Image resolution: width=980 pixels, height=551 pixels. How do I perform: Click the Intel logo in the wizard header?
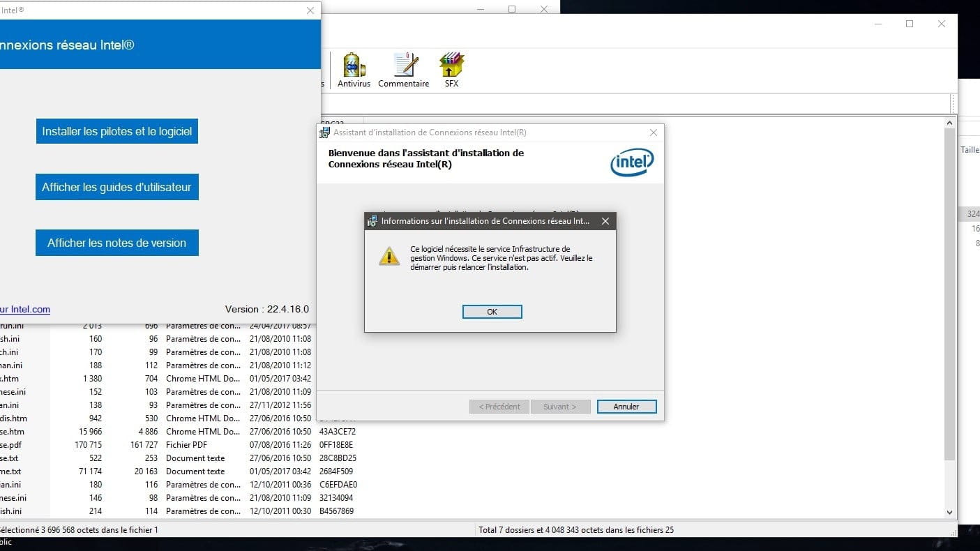632,163
